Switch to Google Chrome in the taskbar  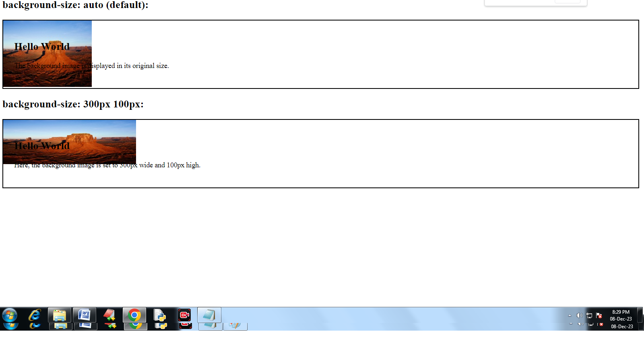tap(134, 315)
